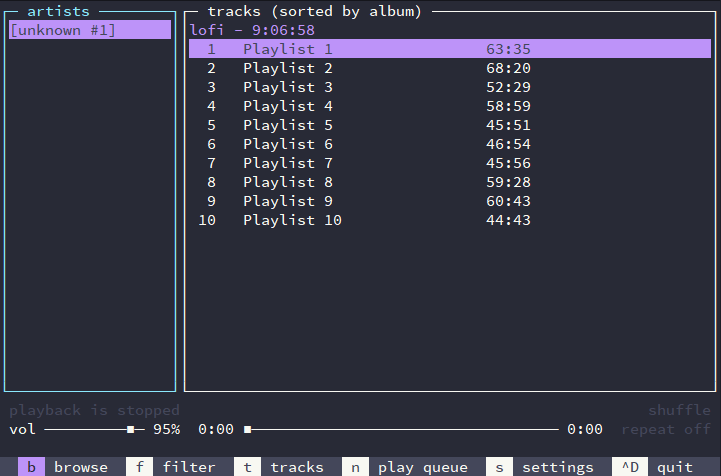Image resolution: width=721 pixels, height=476 pixels.
Task: Click the ^D quit key badge
Action: click(629, 467)
